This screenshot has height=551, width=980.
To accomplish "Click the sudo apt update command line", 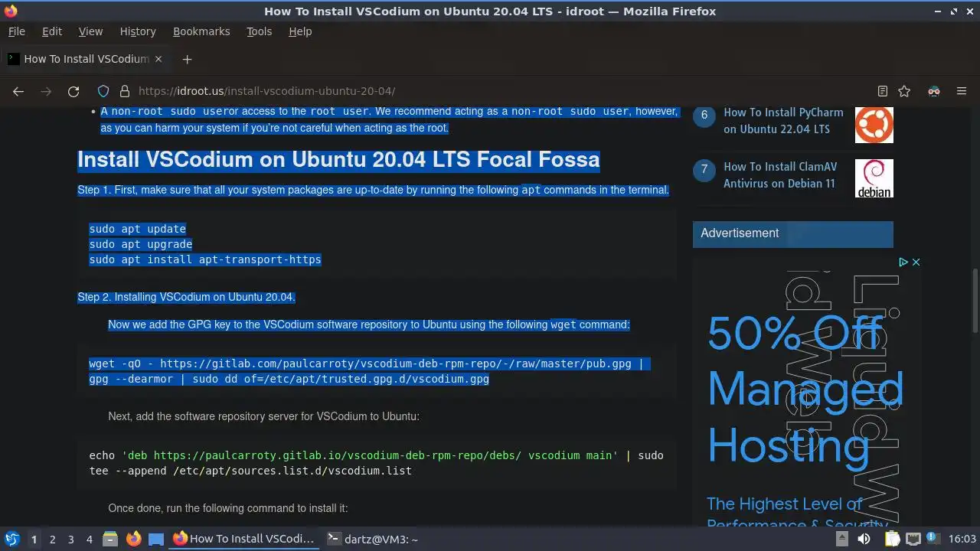I will coord(138,229).
